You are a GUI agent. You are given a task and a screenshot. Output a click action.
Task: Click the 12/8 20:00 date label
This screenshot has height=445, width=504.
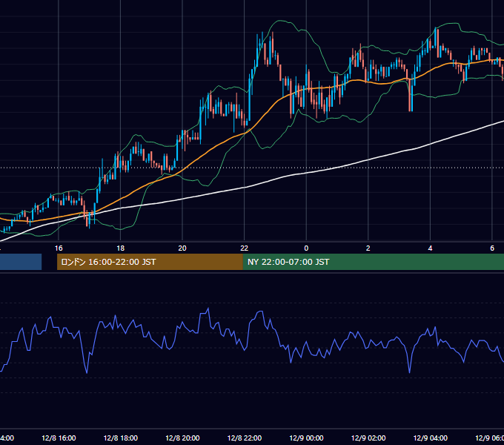182,438
